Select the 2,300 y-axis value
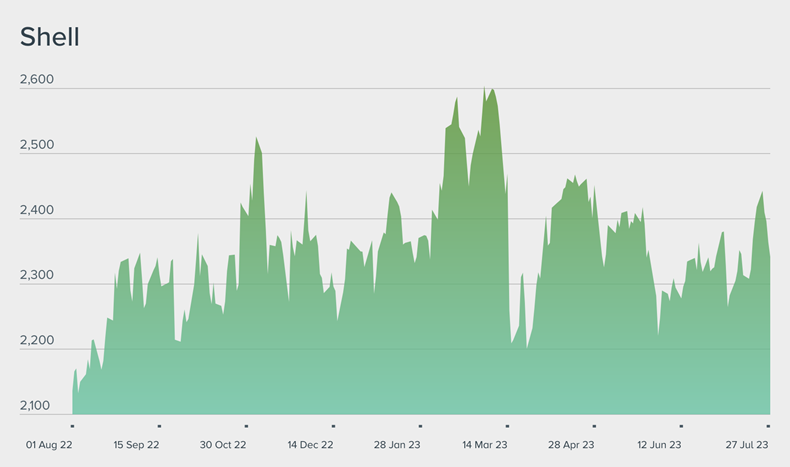Screen dimensions: 790x467 36,276
